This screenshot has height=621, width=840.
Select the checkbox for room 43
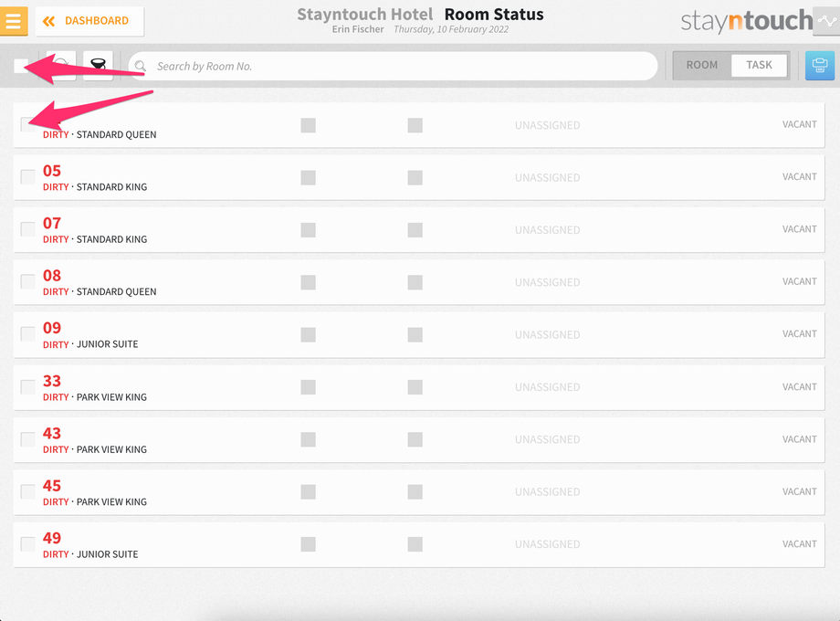click(28, 439)
